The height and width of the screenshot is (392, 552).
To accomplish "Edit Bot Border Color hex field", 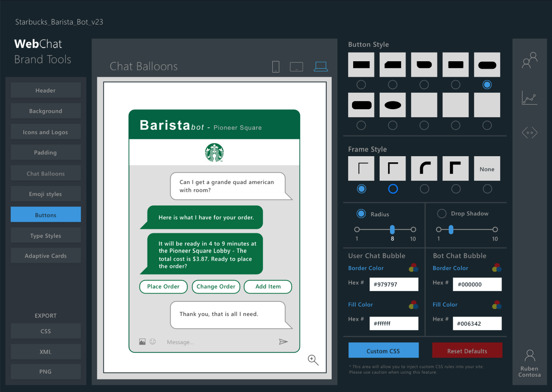I will coord(477,284).
